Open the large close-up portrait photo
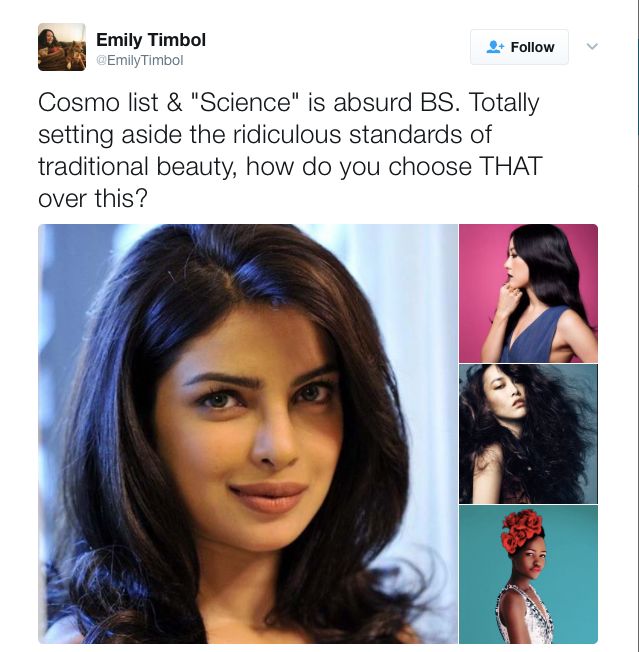 248,434
